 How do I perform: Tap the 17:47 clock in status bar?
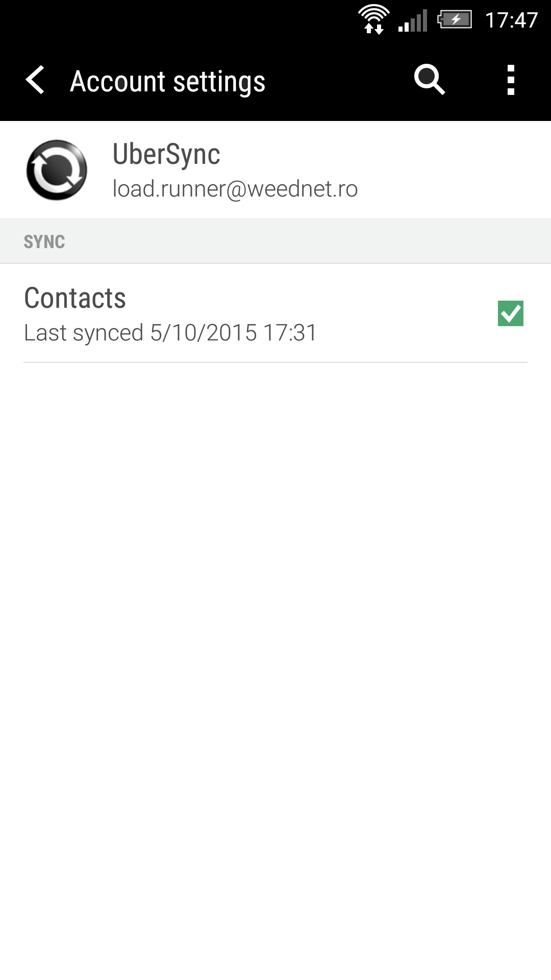click(511, 20)
